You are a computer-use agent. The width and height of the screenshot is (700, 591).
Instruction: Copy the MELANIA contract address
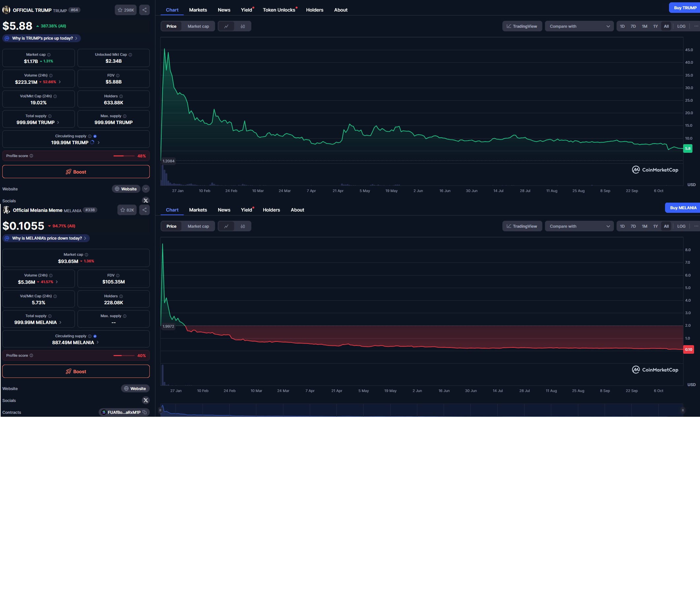coord(145,412)
